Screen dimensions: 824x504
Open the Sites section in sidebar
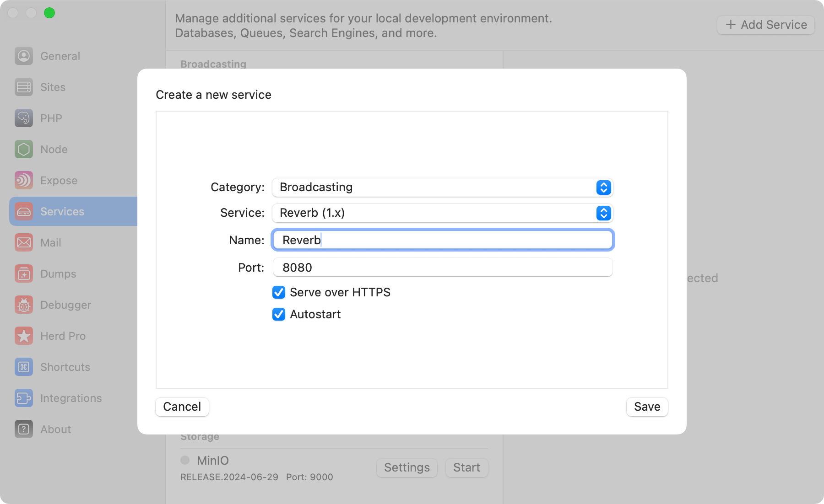click(x=23, y=87)
